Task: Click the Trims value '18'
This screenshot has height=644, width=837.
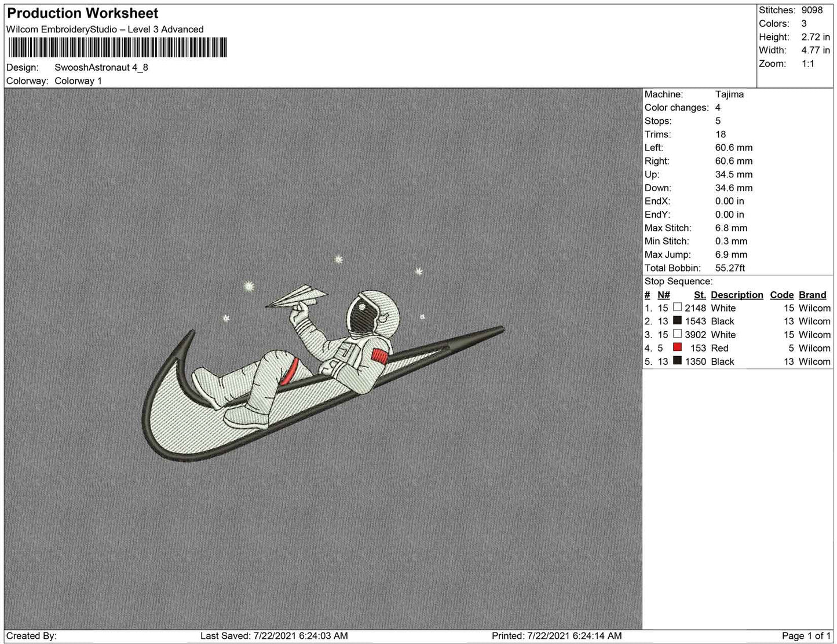Action: pyautogui.click(x=721, y=134)
